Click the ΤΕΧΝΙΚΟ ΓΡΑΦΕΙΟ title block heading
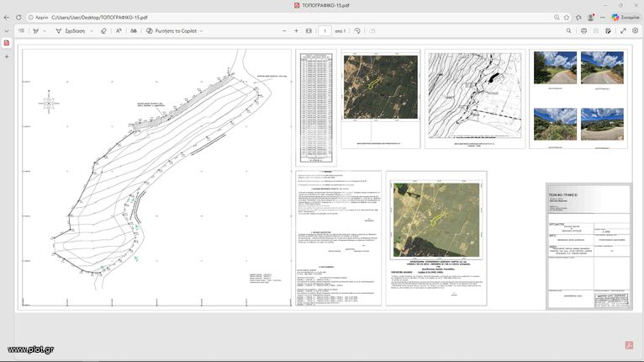Screen dimensions: 644x362 (x=562, y=195)
